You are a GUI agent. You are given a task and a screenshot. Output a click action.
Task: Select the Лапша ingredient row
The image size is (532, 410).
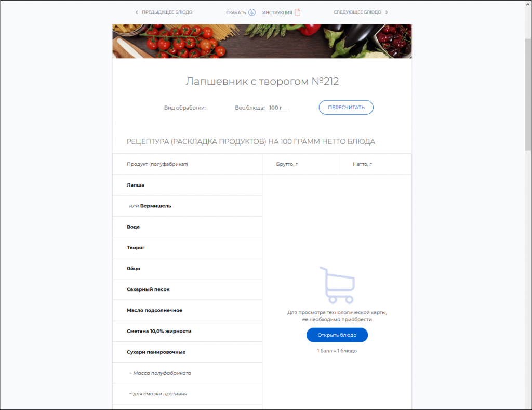point(188,185)
